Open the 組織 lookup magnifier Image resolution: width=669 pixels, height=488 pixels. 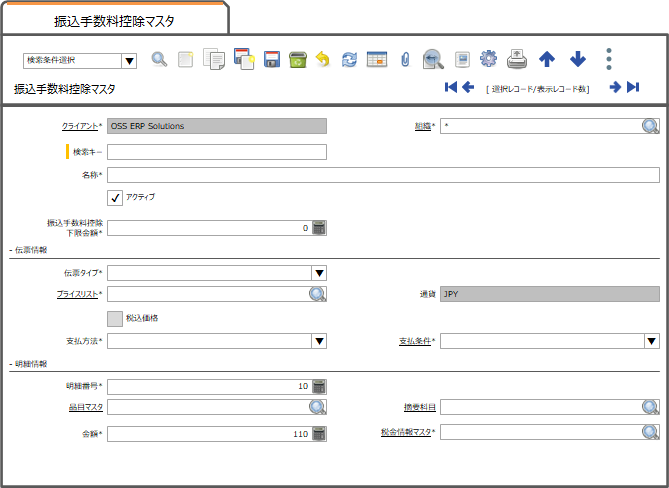pyautogui.click(x=650, y=126)
